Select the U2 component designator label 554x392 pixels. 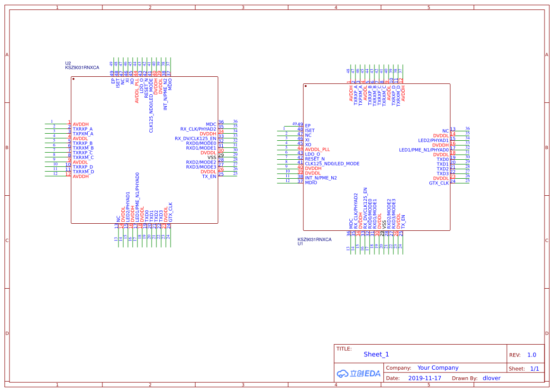coord(68,63)
